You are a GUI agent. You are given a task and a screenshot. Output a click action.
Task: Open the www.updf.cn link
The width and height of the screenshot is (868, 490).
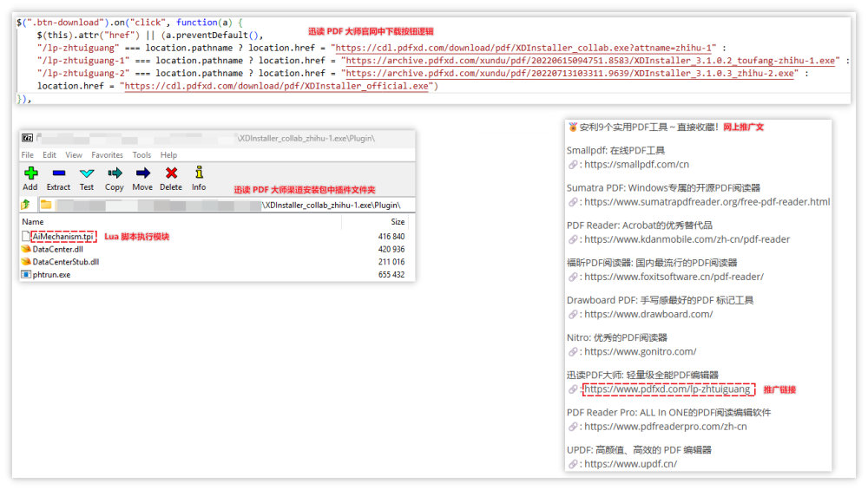coord(630,464)
